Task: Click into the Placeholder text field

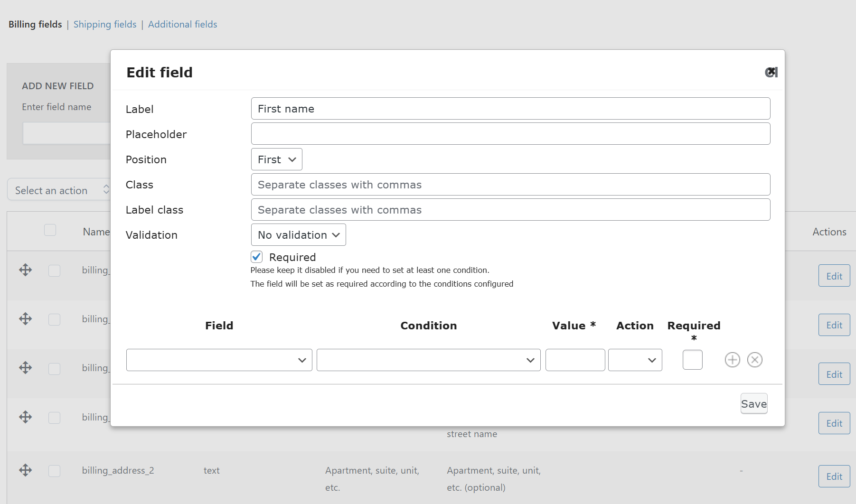Action: (x=510, y=134)
